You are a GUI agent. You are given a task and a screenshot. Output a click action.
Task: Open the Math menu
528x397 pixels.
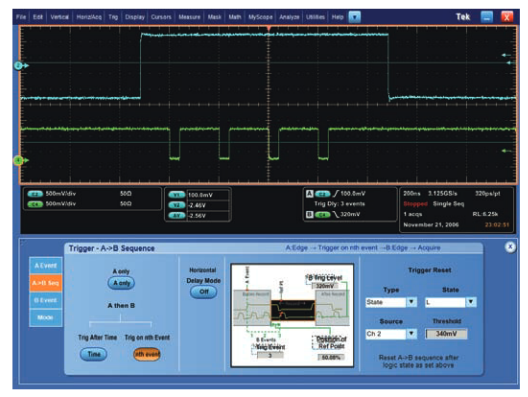click(x=235, y=17)
